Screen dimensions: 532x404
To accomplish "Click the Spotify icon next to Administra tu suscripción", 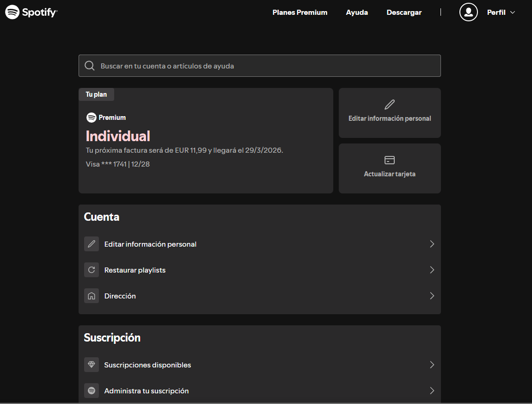I will click(x=92, y=391).
